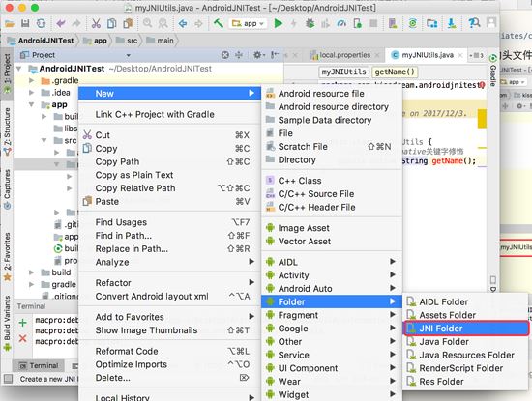The height and width of the screenshot is (401, 532).
Task: Choose Assets Folder option
Action: [x=465, y=315]
